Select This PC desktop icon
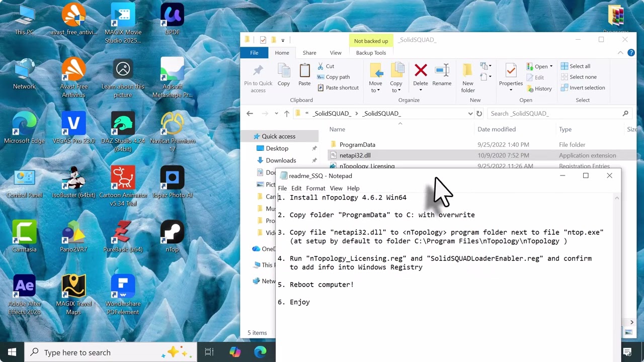644x362 pixels. point(24,20)
